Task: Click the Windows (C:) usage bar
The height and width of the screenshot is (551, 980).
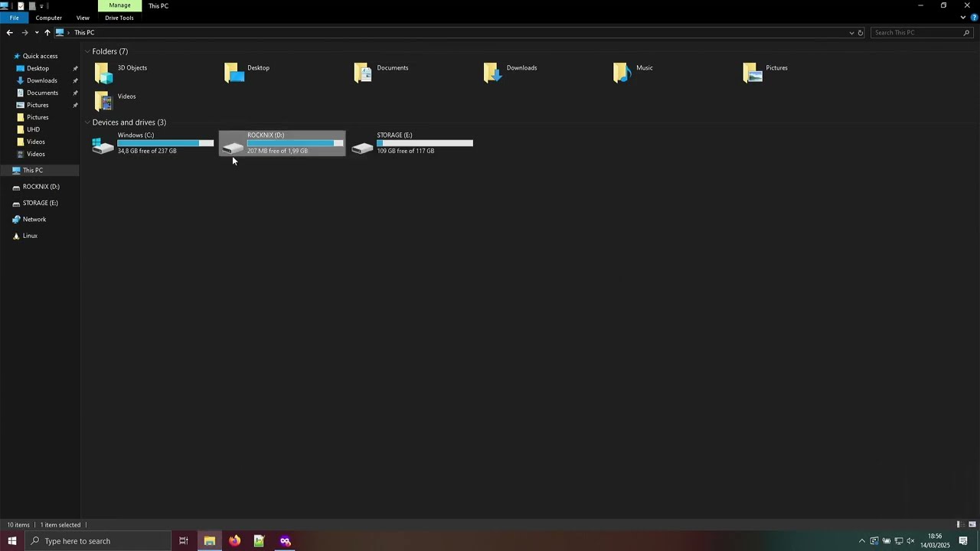Action: [x=165, y=143]
